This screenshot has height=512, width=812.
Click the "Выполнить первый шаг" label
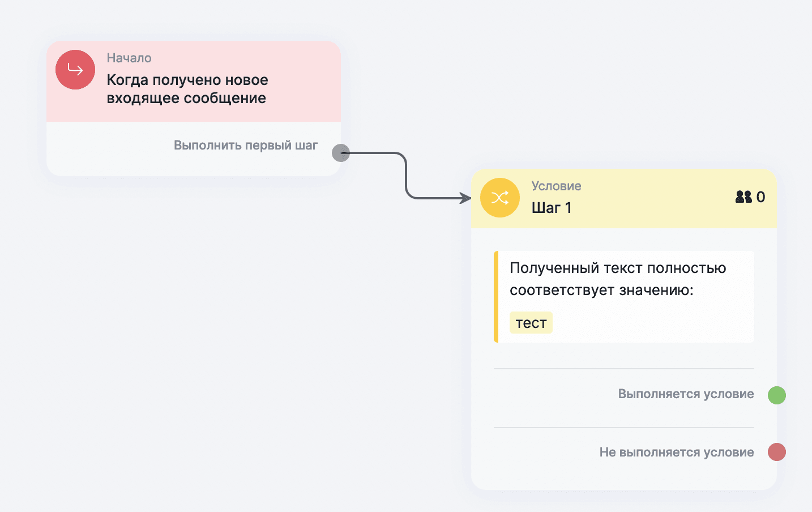tap(245, 146)
